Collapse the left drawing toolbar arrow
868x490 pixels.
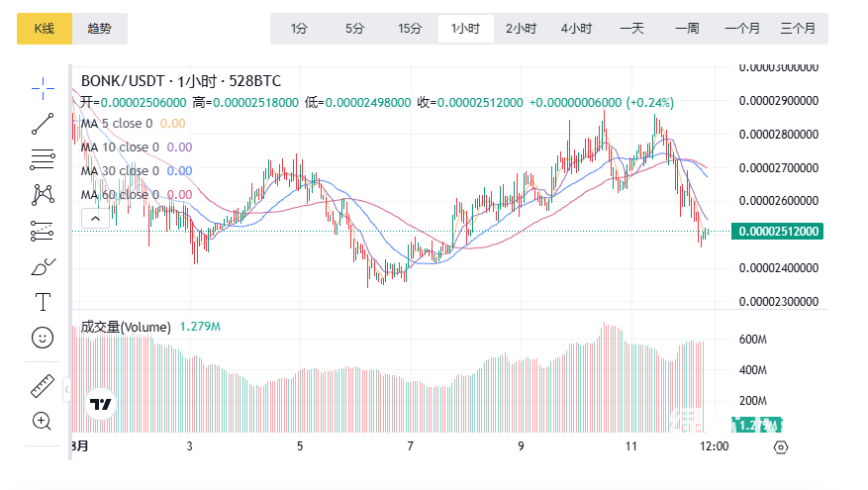point(67,391)
